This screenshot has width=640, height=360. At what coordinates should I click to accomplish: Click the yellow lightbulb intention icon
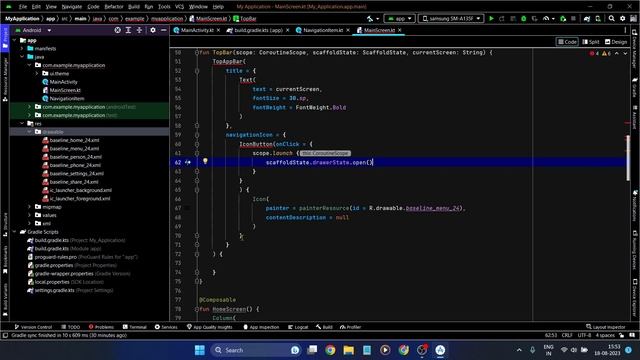click(205, 161)
